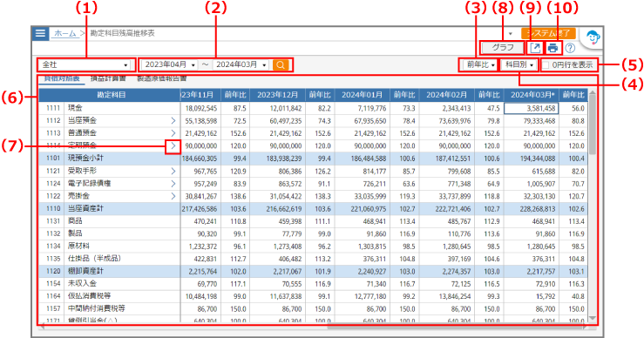Expand details arrow for 定期預金 row
The height and width of the screenshot is (338, 644).
pos(173,145)
